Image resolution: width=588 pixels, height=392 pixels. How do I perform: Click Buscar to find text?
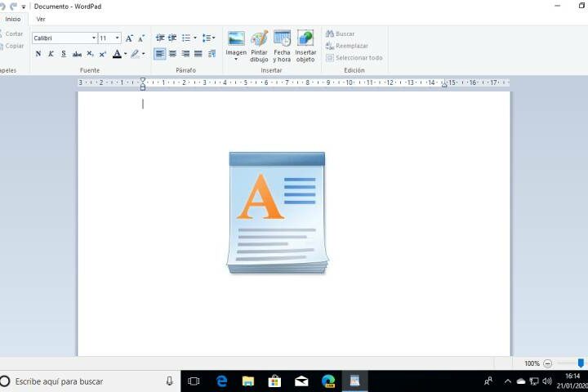pyautogui.click(x=340, y=33)
